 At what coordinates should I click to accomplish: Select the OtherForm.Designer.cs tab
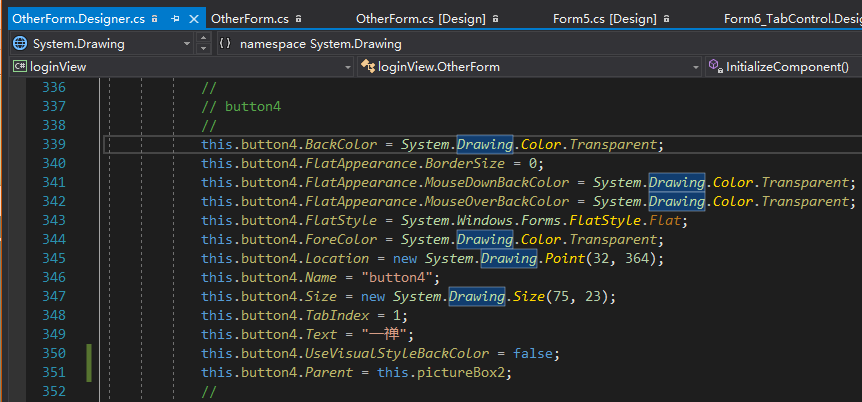[x=79, y=19]
